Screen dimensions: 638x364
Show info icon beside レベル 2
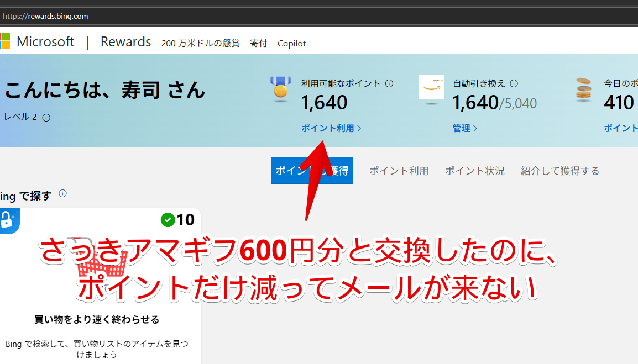[46, 118]
